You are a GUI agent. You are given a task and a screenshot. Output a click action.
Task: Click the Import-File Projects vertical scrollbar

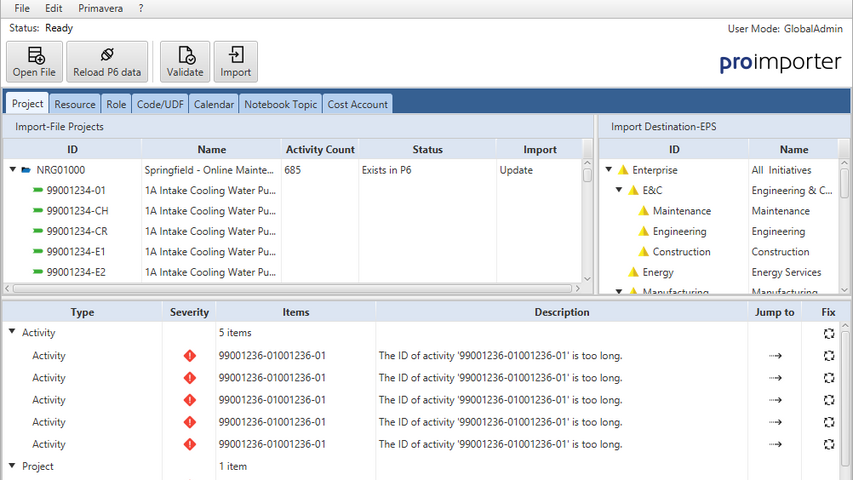click(x=587, y=220)
